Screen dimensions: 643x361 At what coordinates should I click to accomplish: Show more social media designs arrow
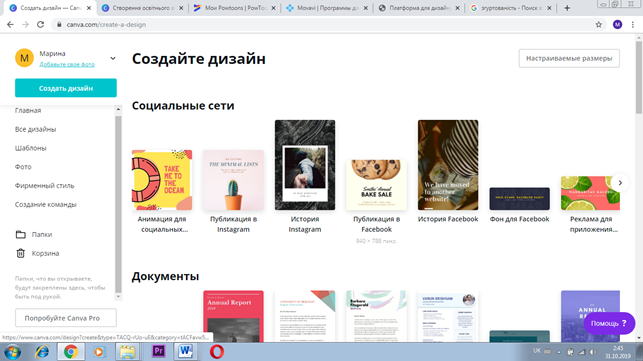point(620,183)
